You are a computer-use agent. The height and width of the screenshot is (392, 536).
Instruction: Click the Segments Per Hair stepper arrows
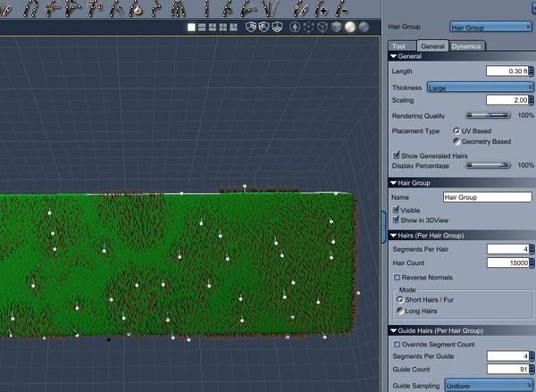[532, 249]
